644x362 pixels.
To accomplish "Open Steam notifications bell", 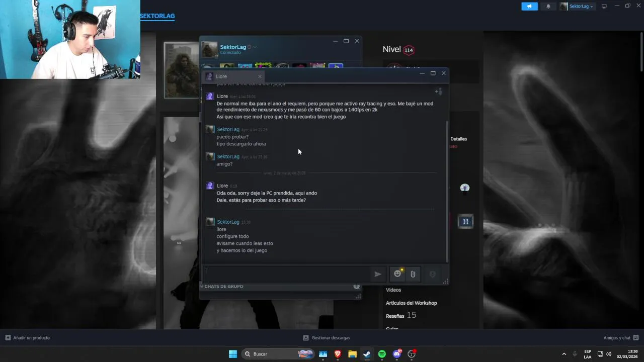I will 548,6.
